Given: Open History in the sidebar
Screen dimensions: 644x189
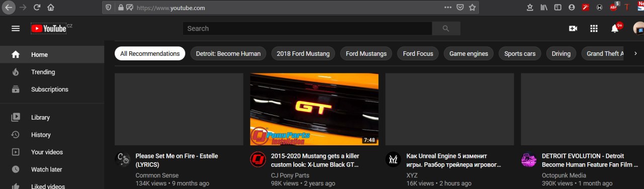Looking at the screenshot, I should [x=52, y=135].
